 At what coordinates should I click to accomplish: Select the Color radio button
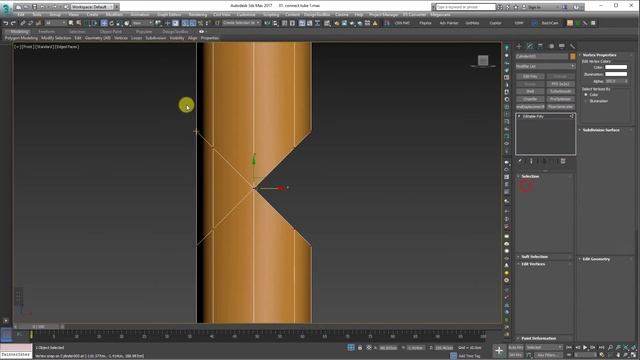[586, 95]
